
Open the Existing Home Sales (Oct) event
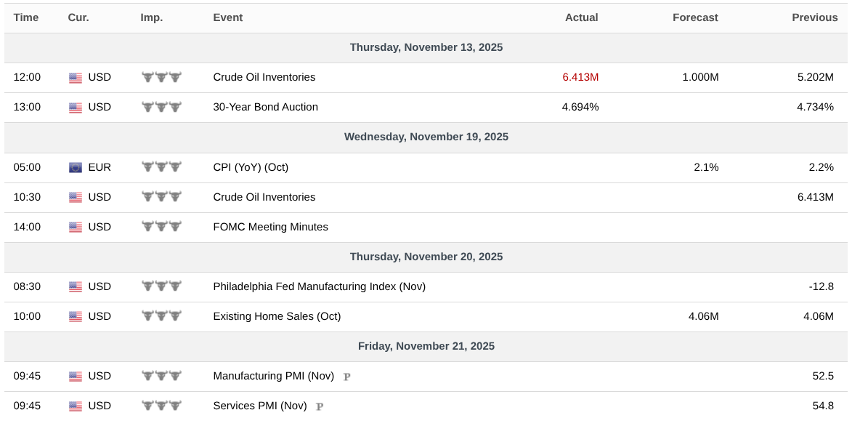tap(277, 316)
